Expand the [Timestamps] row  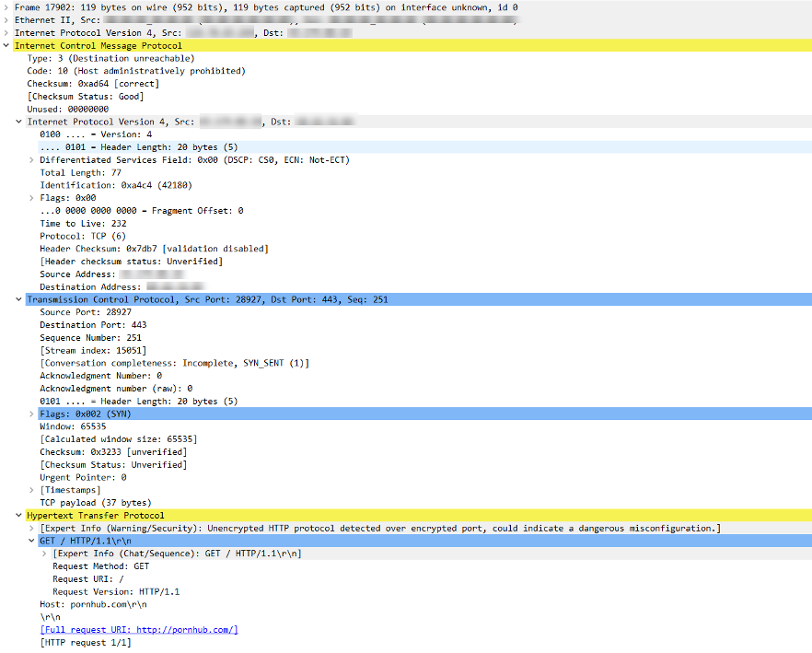point(31,490)
